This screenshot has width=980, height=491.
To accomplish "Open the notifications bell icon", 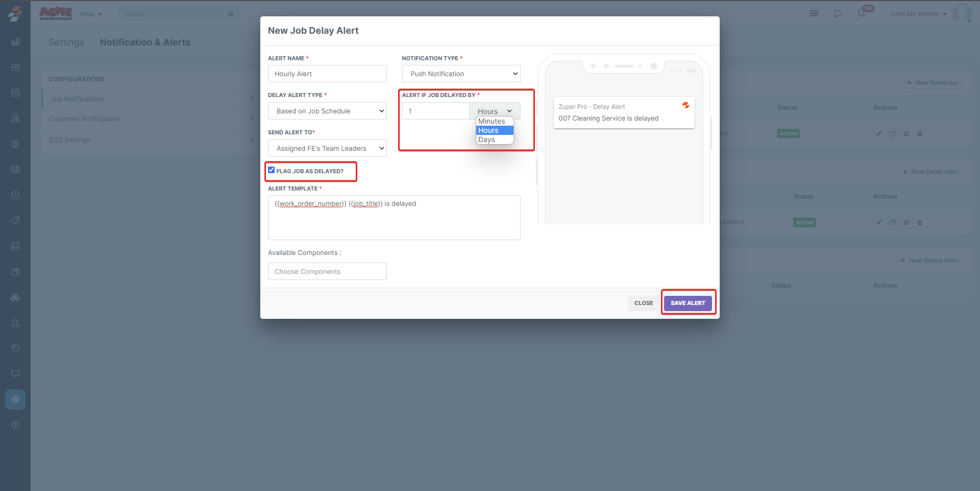I will [862, 13].
